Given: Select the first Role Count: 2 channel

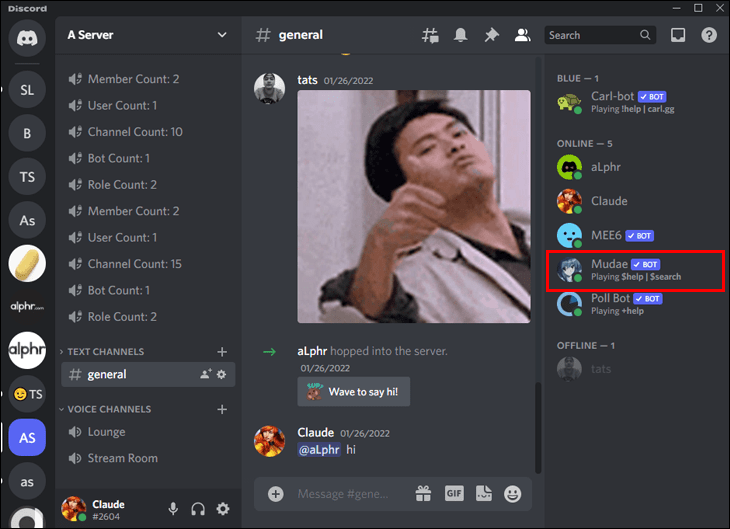Looking at the screenshot, I should [148, 185].
